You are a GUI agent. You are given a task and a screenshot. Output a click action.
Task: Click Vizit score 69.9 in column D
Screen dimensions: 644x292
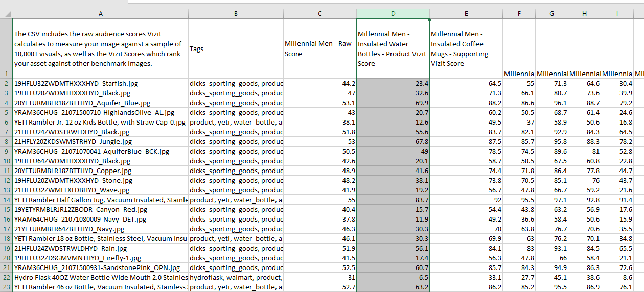(393, 103)
